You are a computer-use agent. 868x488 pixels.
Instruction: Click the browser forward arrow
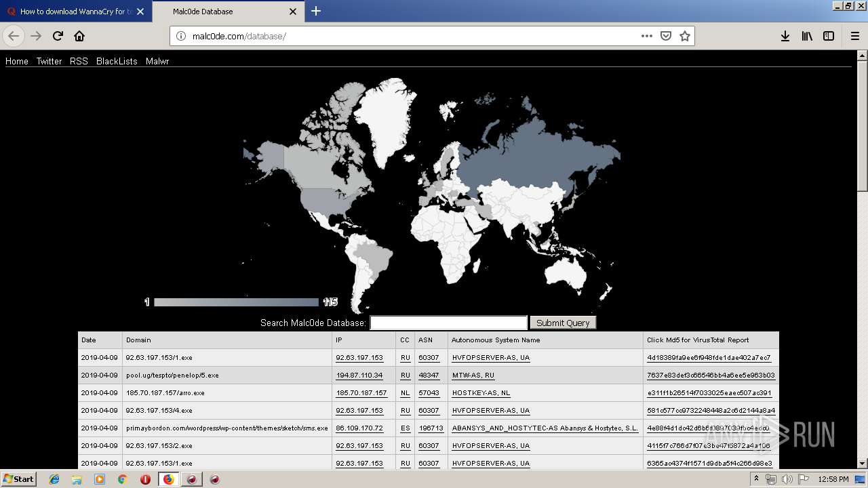(36, 36)
